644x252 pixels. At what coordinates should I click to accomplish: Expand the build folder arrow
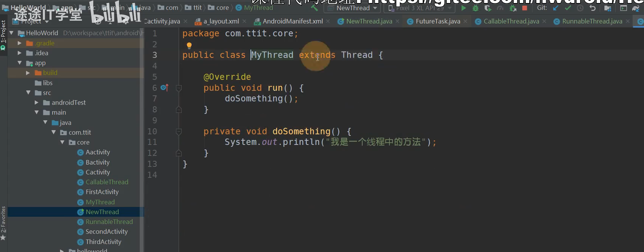(28, 73)
